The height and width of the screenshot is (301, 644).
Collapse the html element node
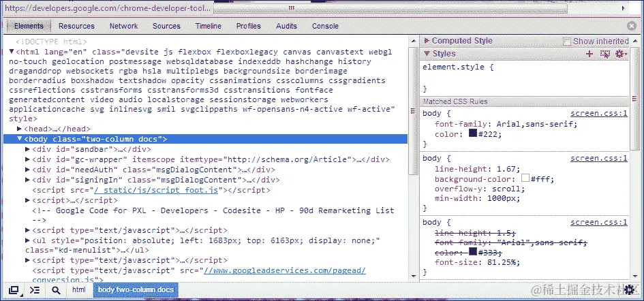click(x=12, y=52)
